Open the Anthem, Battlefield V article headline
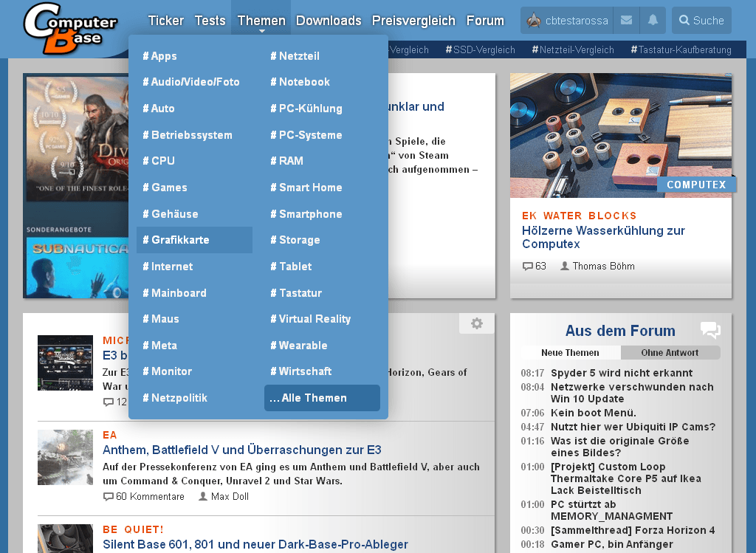Viewport: 756px width, 553px height. 242,450
